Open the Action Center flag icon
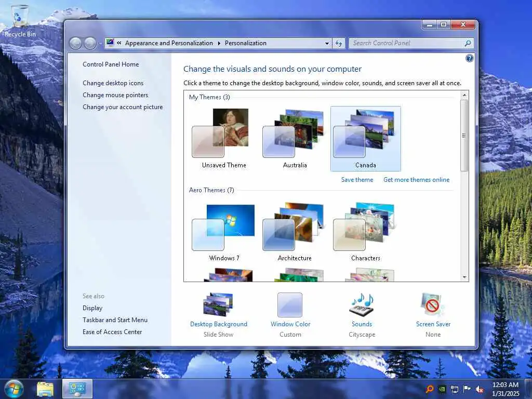Viewport: 532px width, 399px height. pyautogui.click(x=467, y=389)
